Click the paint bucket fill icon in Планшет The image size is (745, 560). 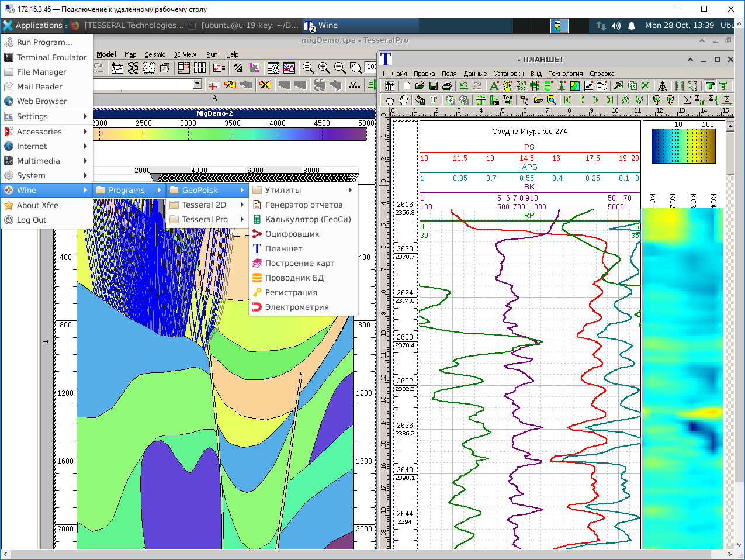420,100
